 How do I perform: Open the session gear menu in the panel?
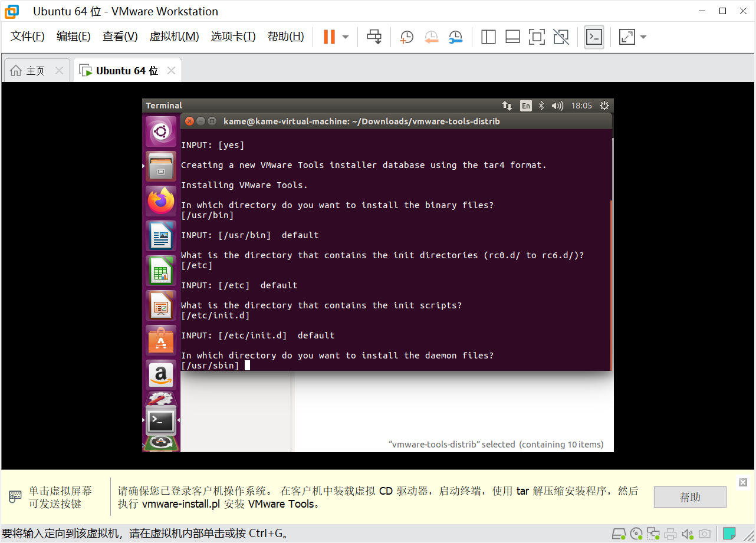pyautogui.click(x=604, y=106)
